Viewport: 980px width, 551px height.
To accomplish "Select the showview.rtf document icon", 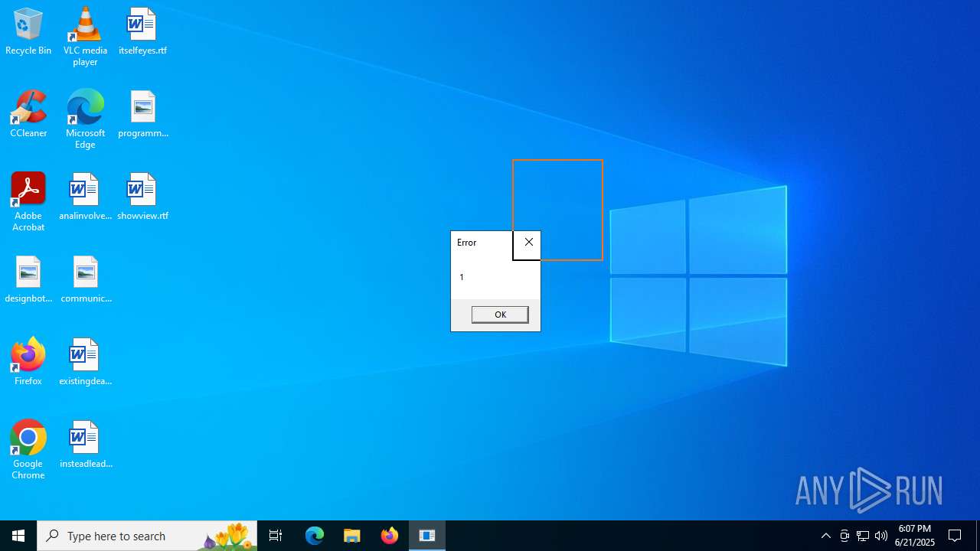I will (142, 197).
